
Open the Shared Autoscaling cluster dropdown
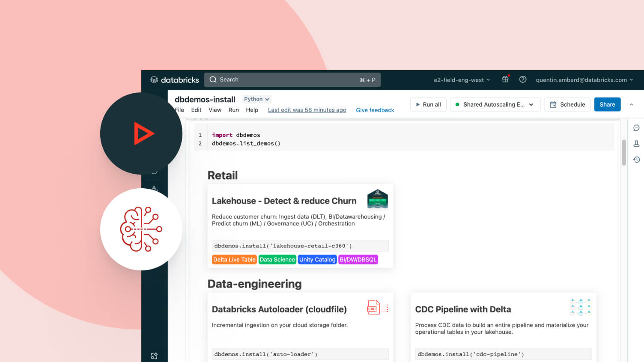(495, 104)
